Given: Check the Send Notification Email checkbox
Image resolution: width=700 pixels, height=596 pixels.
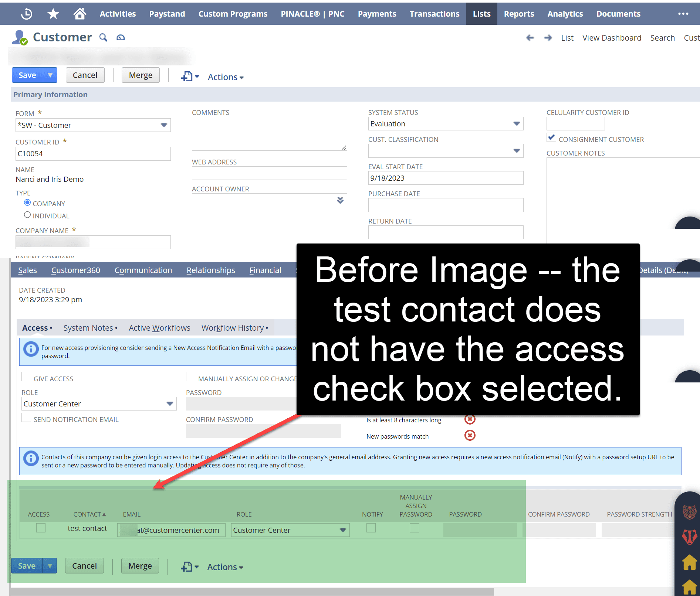Looking at the screenshot, I should pos(26,418).
